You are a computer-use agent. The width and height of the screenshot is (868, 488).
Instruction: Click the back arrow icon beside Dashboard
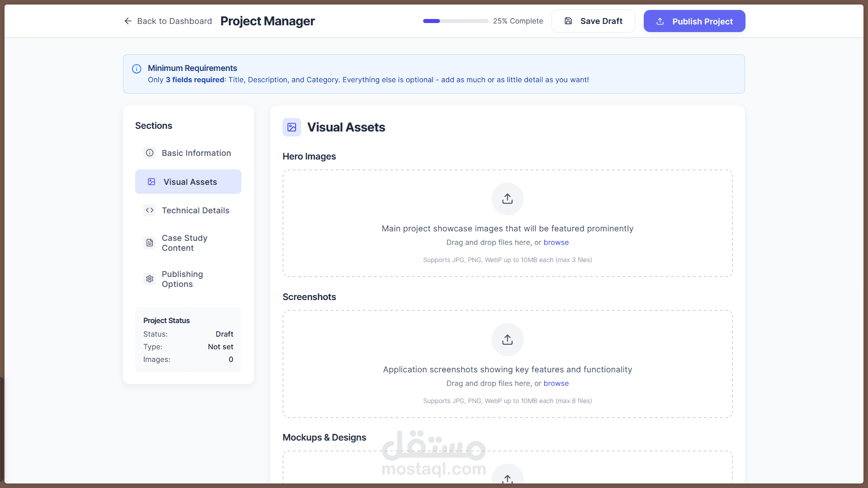point(128,21)
